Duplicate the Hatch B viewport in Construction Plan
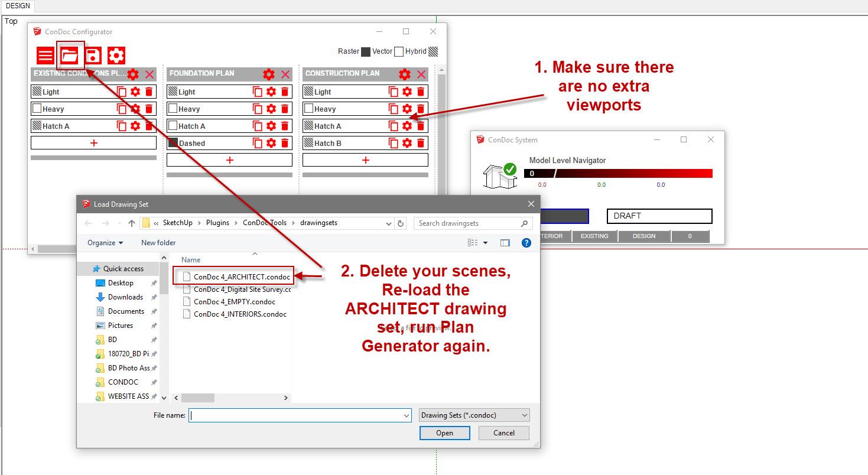Viewport: 868px width, 475px height. [x=393, y=143]
